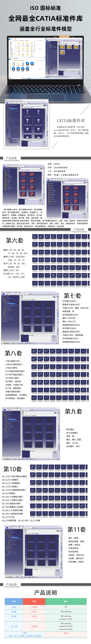This screenshot has height=644, width=91.
Task: Click the '赠送' table column header
Action: point(66,601)
